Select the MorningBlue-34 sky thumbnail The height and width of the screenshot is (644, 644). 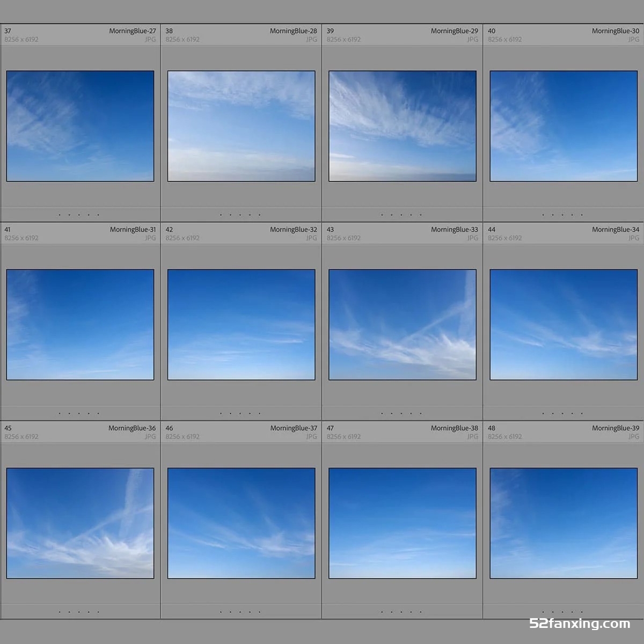click(x=563, y=325)
